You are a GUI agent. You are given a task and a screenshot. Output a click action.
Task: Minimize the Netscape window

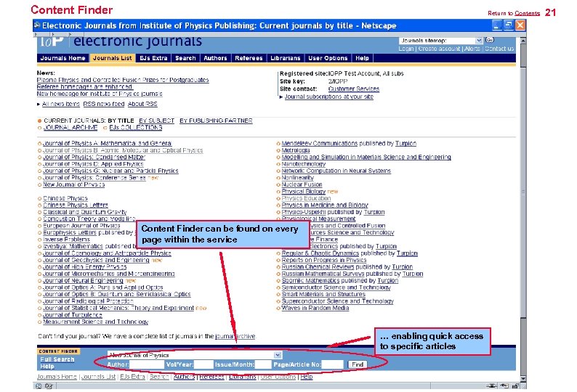[x=497, y=25]
